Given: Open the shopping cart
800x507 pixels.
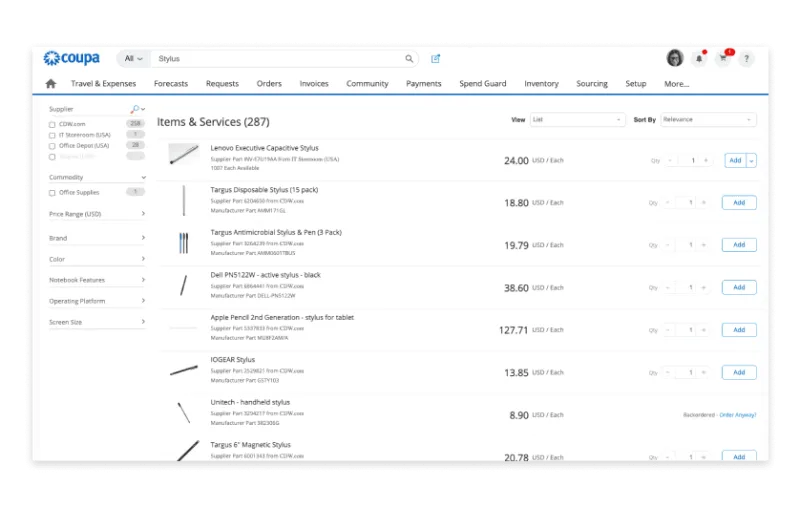Looking at the screenshot, I should click(723, 58).
